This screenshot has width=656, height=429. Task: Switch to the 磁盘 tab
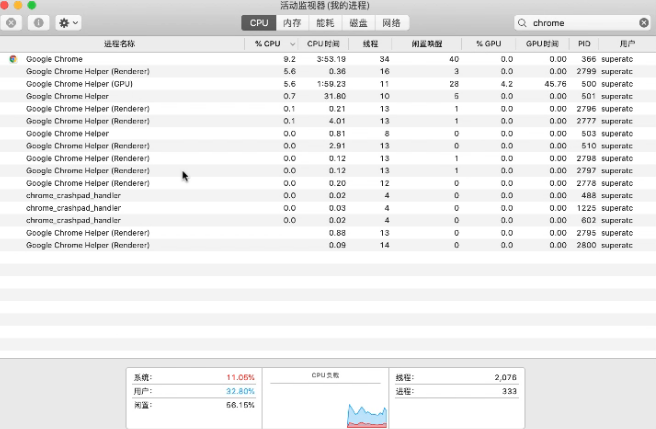point(358,23)
